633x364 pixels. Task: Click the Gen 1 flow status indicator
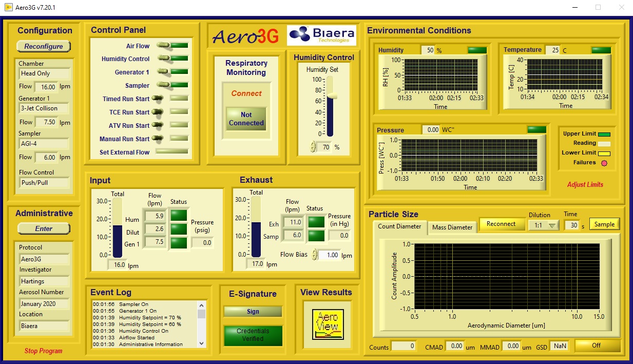(179, 243)
